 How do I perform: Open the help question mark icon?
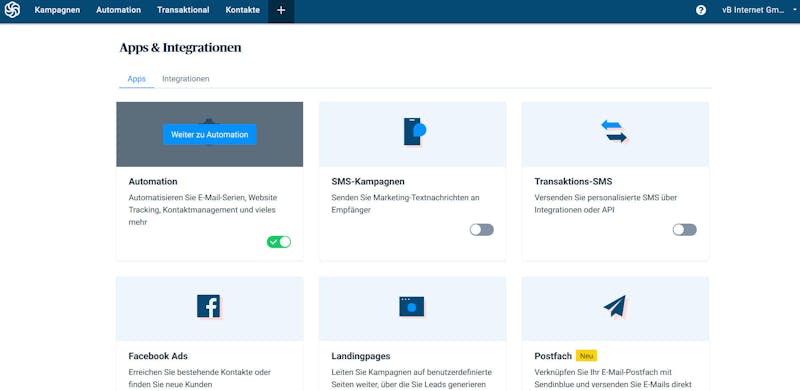coord(701,10)
